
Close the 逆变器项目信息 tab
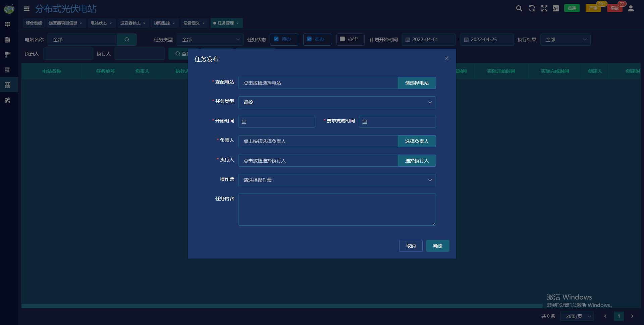pos(81,23)
